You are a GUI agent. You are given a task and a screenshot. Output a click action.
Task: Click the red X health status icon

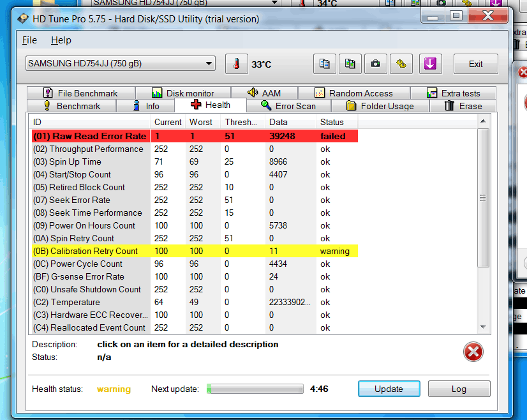[x=473, y=352]
